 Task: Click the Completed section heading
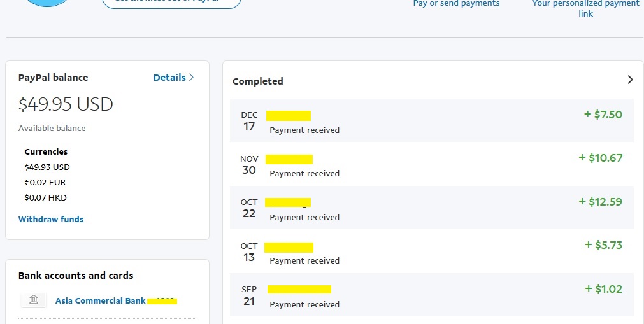point(257,81)
